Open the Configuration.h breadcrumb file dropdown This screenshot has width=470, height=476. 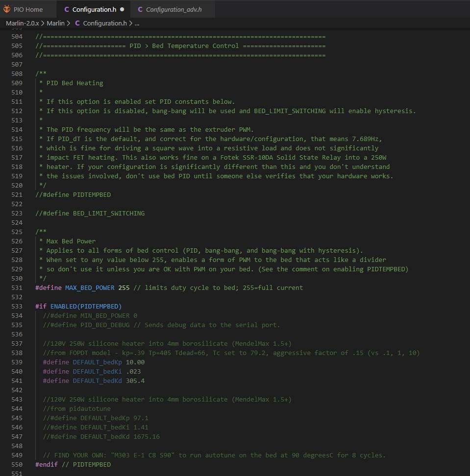(105, 23)
